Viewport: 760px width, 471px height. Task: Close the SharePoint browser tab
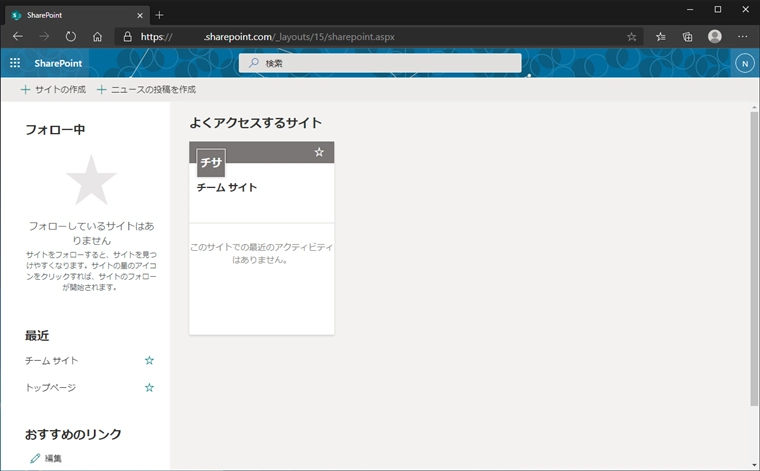click(x=140, y=16)
